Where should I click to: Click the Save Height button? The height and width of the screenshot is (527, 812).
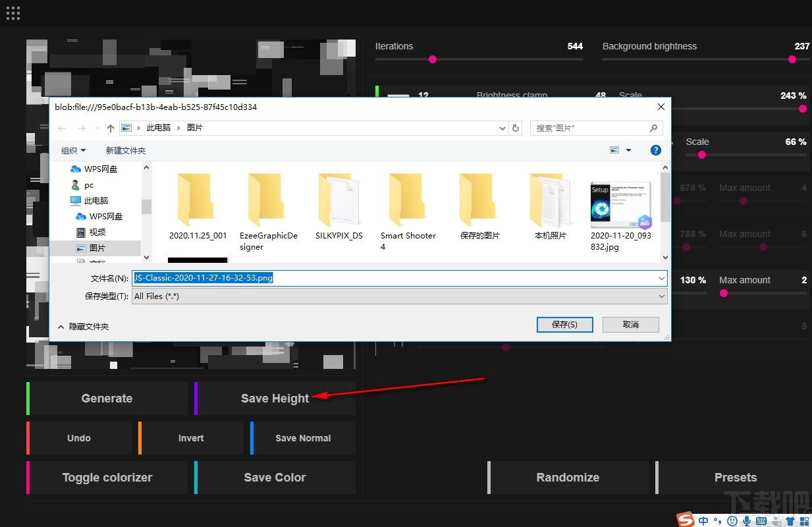click(275, 399)
